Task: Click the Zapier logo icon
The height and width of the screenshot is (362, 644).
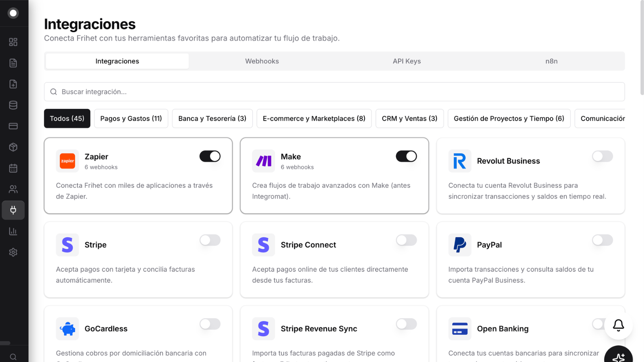Action: (x=67, y=161)
